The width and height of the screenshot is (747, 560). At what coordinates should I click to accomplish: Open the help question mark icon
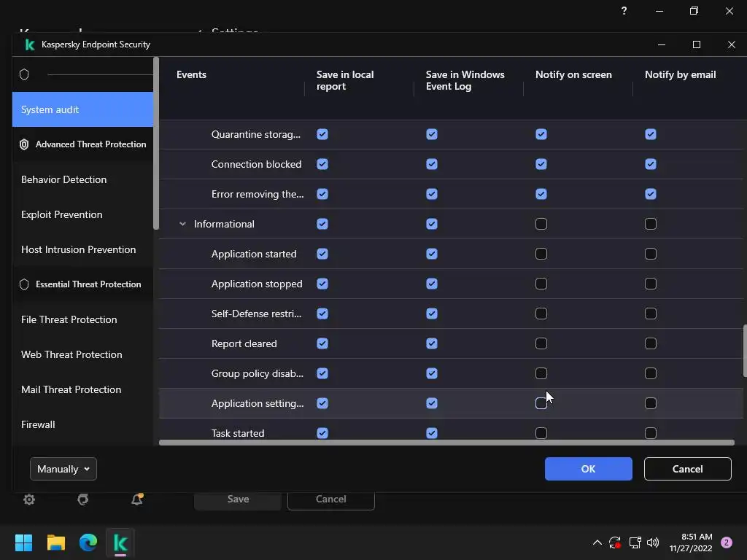click(624, 10)
